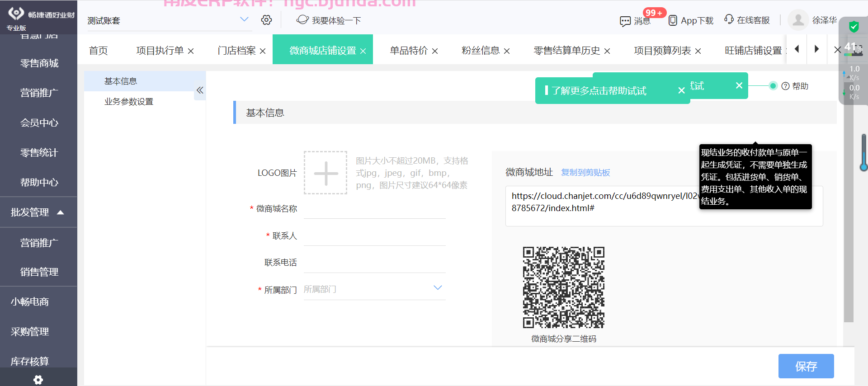The width and height of the screenshot is (868, 386).
Task: Switch to the 零售结算单历史 tab
Action: (x=567, y=50)
